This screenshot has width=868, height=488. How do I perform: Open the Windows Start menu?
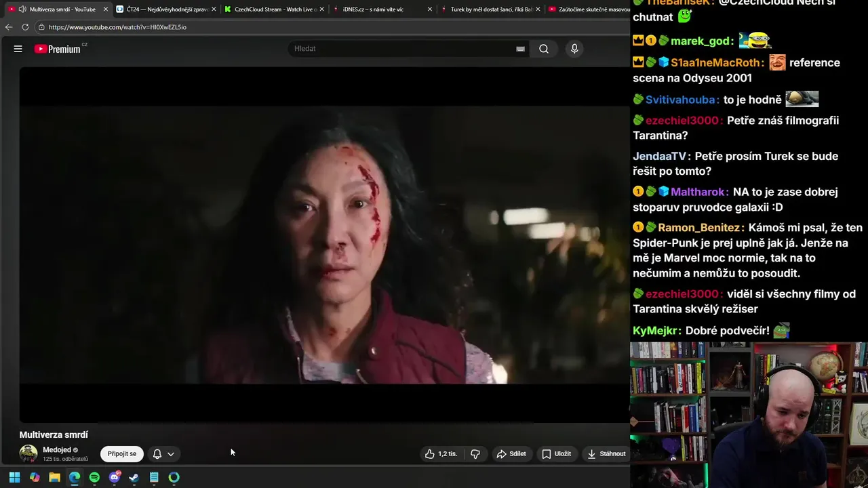click(x=14, y=477)
